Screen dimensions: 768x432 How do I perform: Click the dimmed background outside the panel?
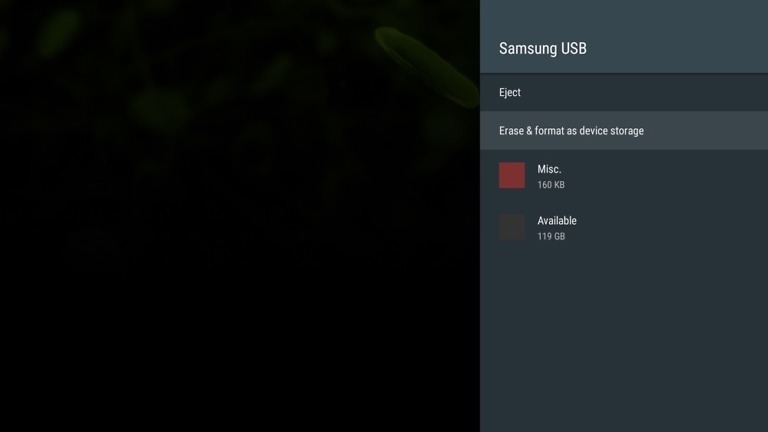(x=240, y=300)
